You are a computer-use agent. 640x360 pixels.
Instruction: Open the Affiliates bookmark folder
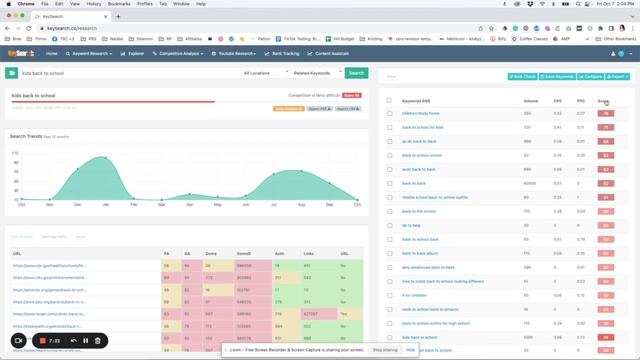(189, 39)
